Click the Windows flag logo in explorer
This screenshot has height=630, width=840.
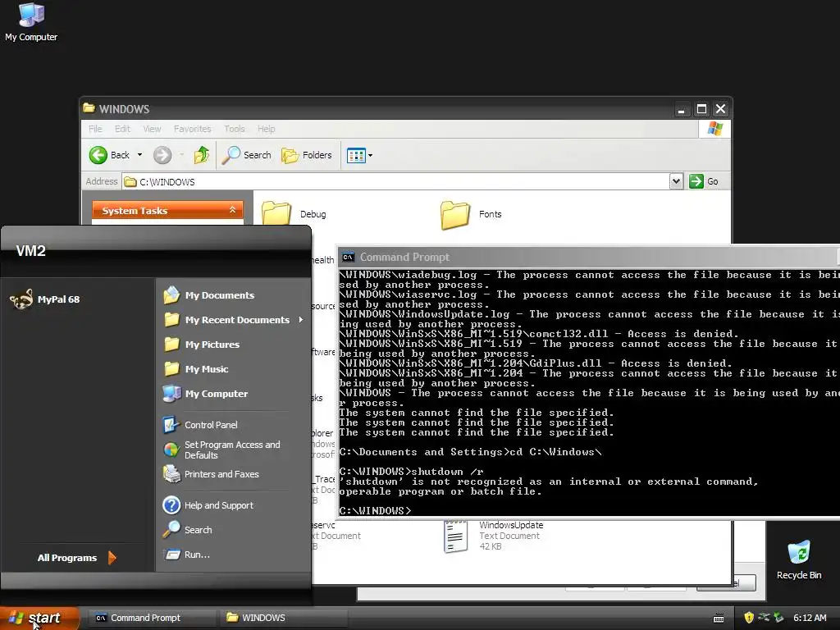pyautogui.click(x=714, y=129)
